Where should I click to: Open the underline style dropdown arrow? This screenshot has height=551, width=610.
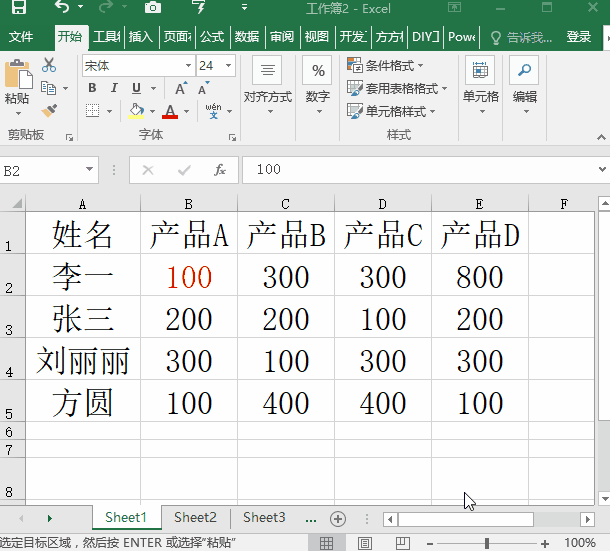point(154,88)
